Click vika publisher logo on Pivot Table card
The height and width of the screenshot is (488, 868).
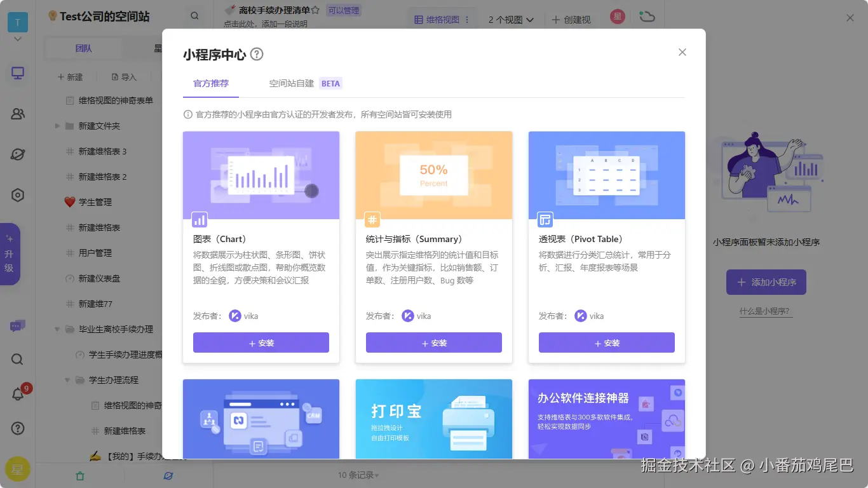[581, 316]
